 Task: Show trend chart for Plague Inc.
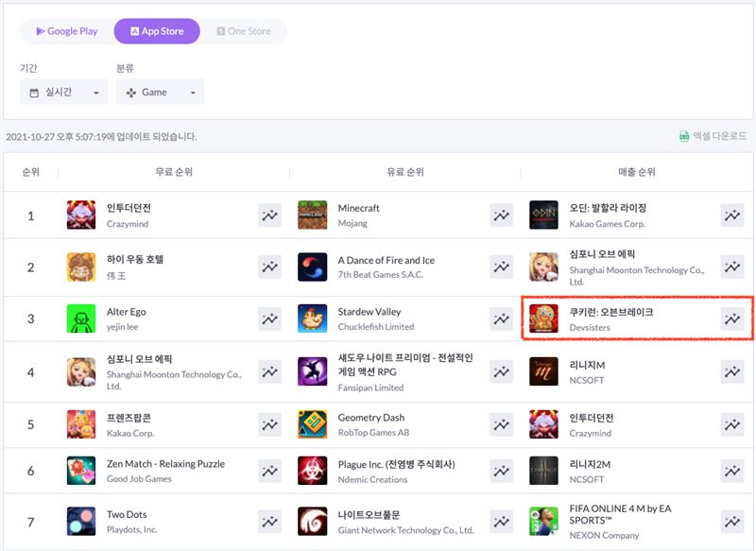click(x=501, y=471)
